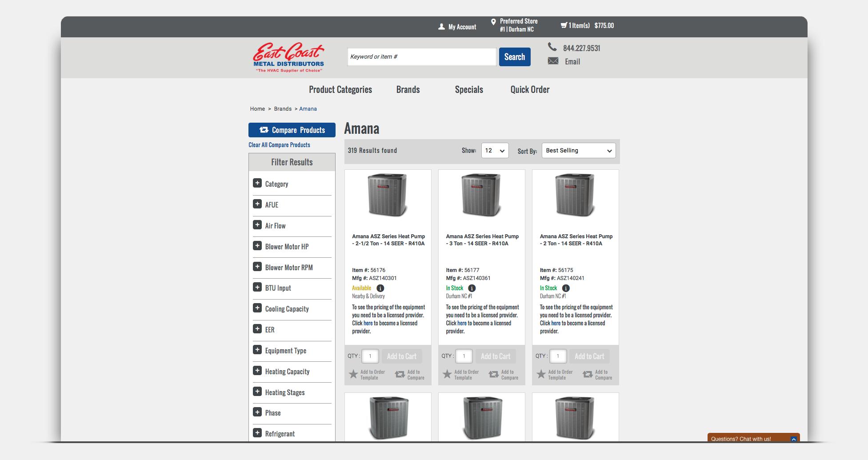Click Clear All Compare Products link
The image size is (868, 460).
[x=279, y=145]
